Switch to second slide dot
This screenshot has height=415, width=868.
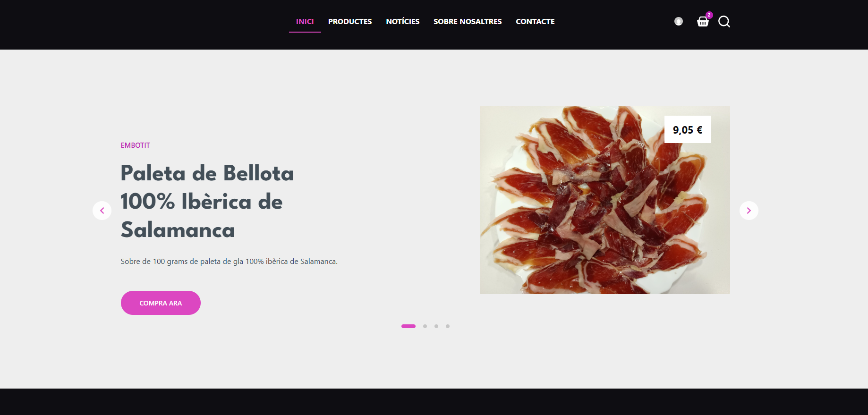(425, 326)
